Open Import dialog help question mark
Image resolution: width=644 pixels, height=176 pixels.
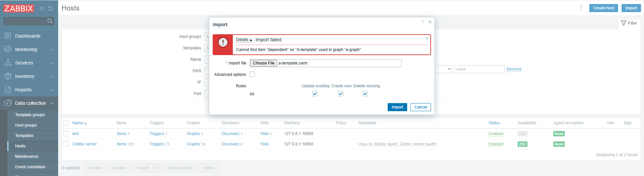(422, 22)
